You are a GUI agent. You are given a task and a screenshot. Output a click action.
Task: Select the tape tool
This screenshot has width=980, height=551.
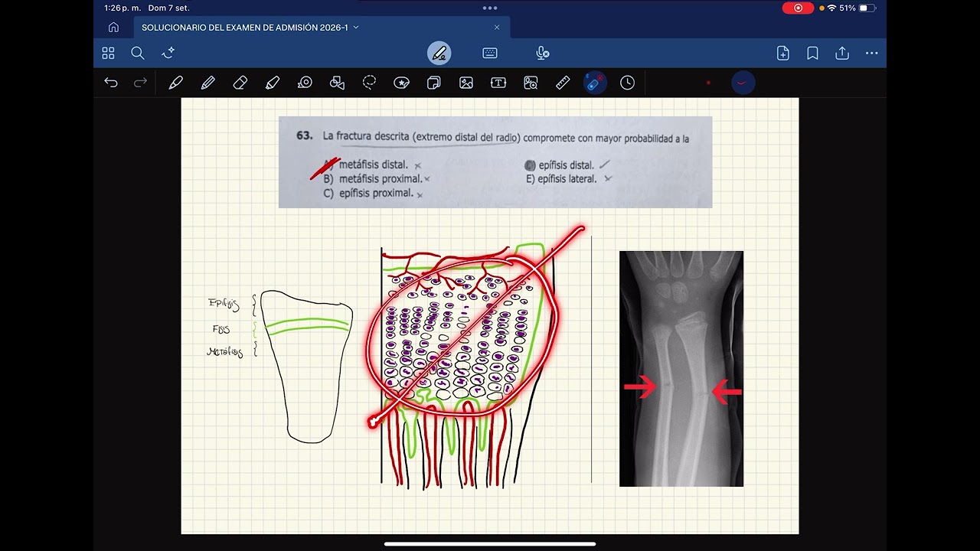[305, 83]
